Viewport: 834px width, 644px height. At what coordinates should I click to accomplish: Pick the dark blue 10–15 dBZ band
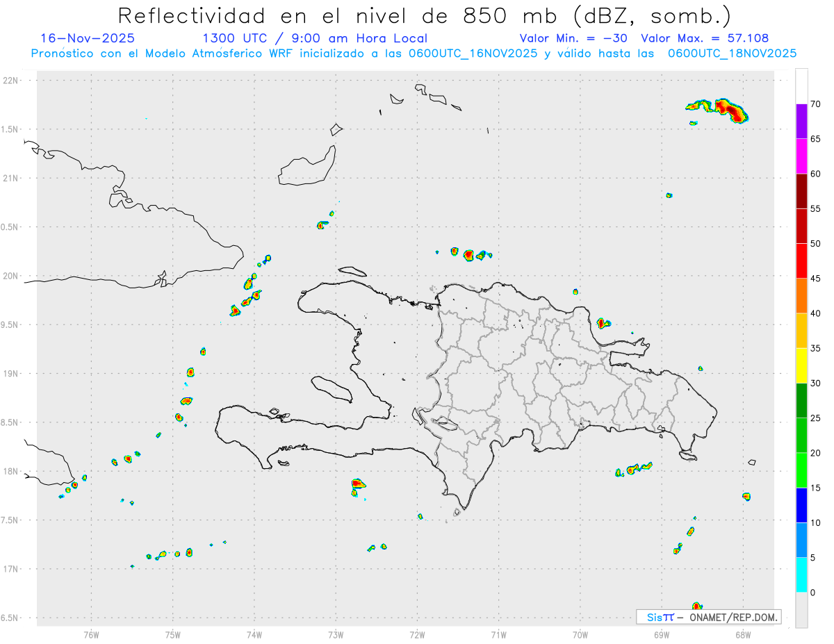point(801,505)
